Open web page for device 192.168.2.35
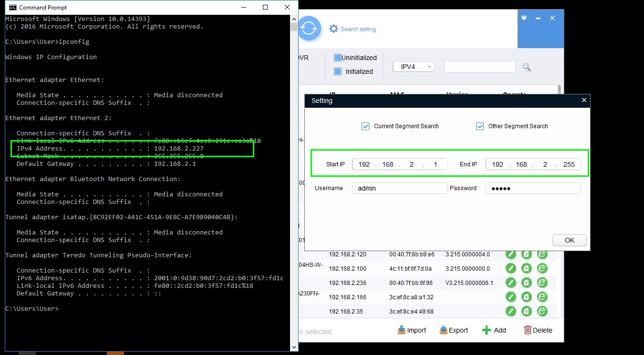Image resolution: width=644 pixels, height=355 pixels. click(542, 311)
